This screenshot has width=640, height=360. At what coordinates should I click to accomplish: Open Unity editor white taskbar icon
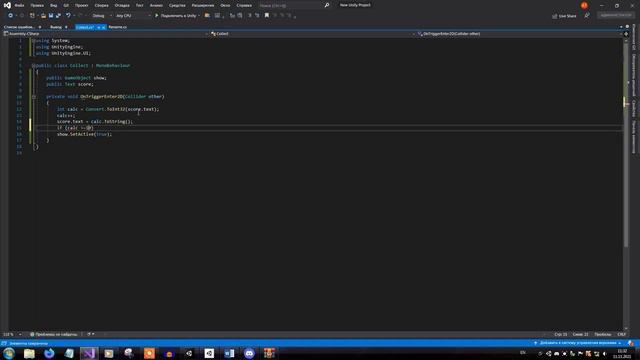pos(209,353)
